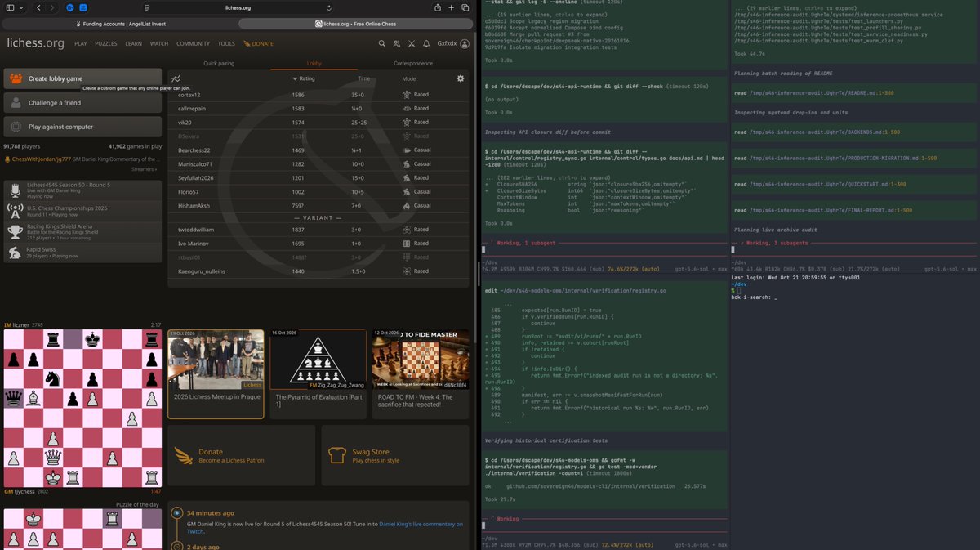Open The Pyramid of Evaluation post thumbnail
This screenshot has height=550, width=980.
[x=318, y=360]
